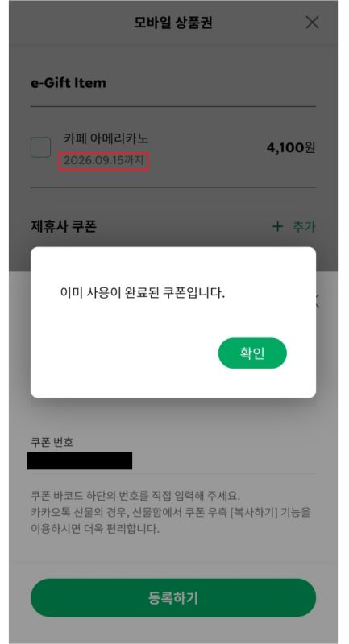The width and height of the screenshot is (349, 644).
Task: Click the 카카오톡 선물의 경우 guidance line
Action: tap(171, 512)
